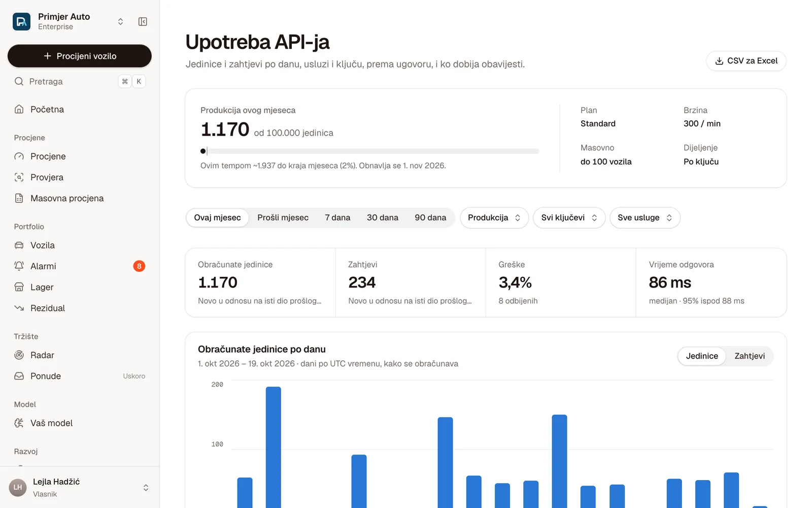The image size is (812, 508).
Task: Open Vaš model link
Action: 80,423
